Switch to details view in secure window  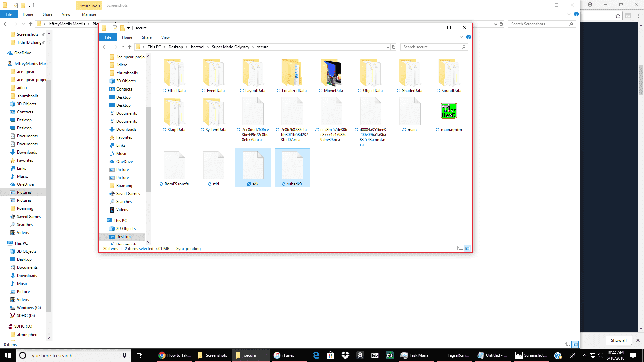460,248
